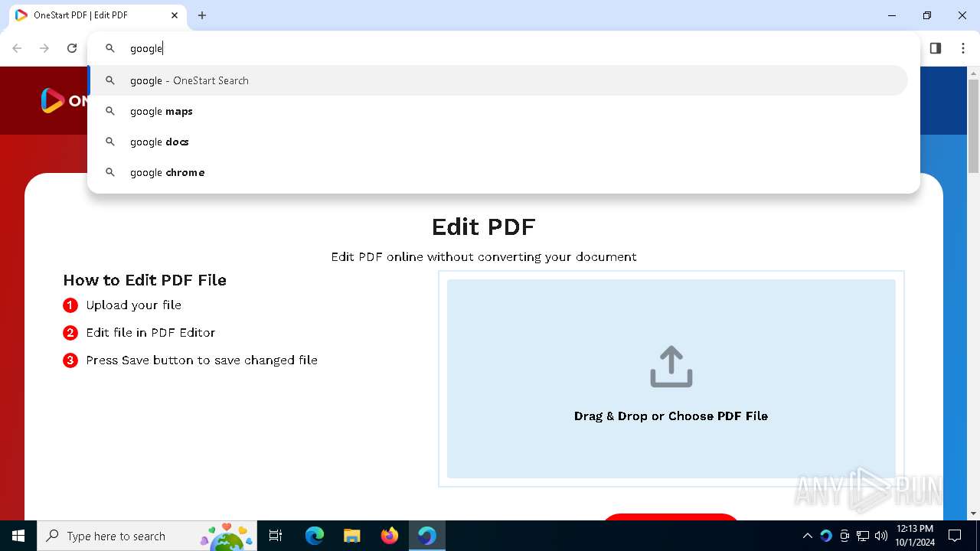Click the page scrollbar up arrow
980x551 pixels.
pyautogui.click(x=973, y=73)
